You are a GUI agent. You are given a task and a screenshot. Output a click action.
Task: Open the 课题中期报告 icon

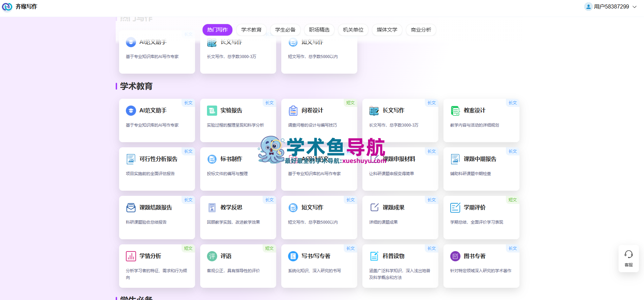pyautogui.click(x=455, y=159)
